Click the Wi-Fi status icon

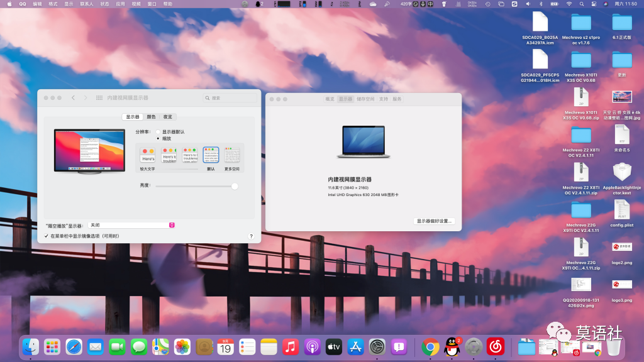(569, 4)
